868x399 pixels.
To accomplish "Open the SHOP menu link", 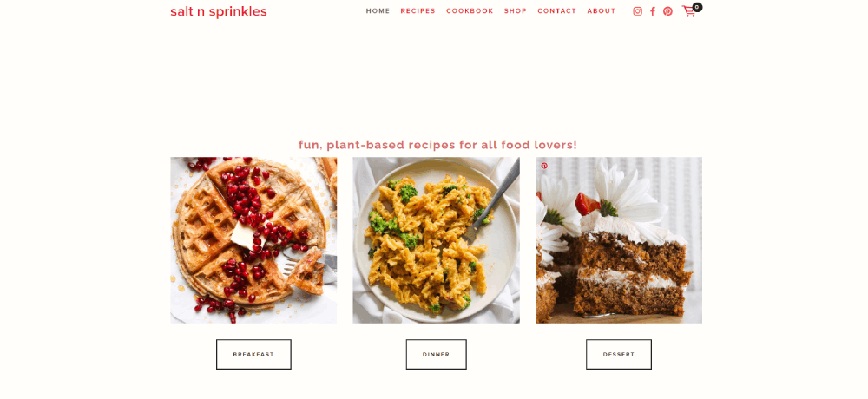I will tap(516, 11).
